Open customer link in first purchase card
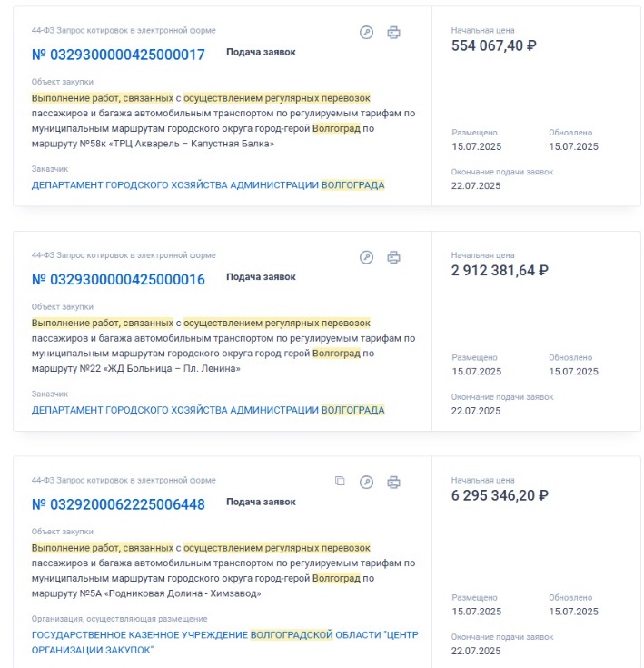 coord(208,184)
